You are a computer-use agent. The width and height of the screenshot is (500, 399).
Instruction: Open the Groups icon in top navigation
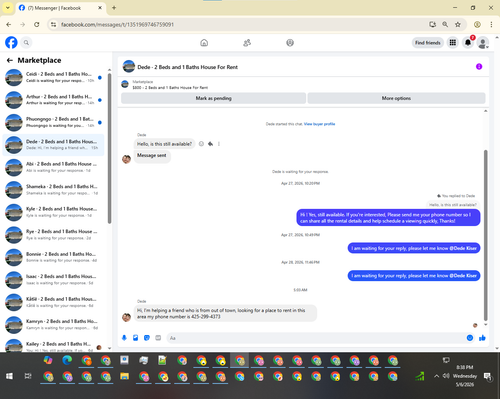pos(290,43)
